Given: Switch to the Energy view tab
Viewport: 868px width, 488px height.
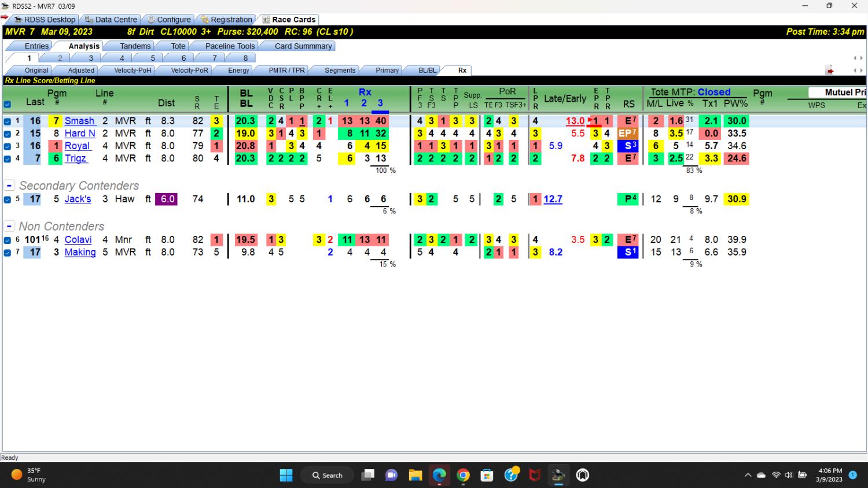Looking at the screenshot, I should coord(238,70).
